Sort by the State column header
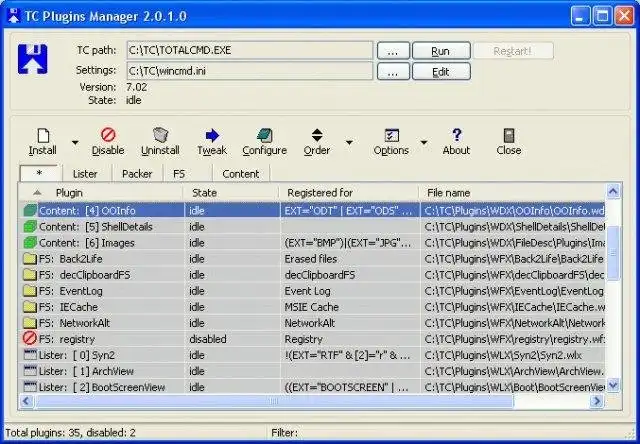Image resolution: width=640 pixels, height=444 pixels. (x=231, y=193)
